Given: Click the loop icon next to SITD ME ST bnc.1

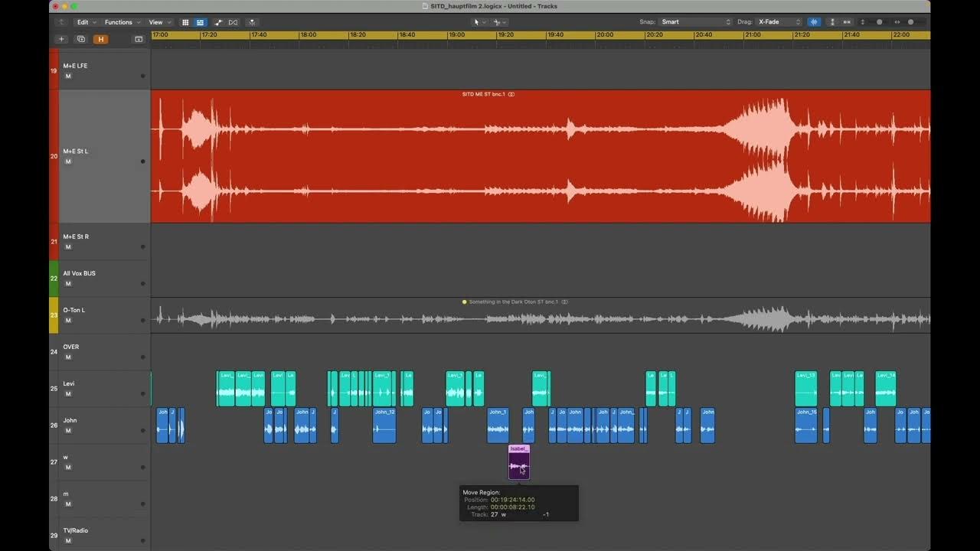Looking at the screenshot, I should pyautogui.click(x=511, y=94).
